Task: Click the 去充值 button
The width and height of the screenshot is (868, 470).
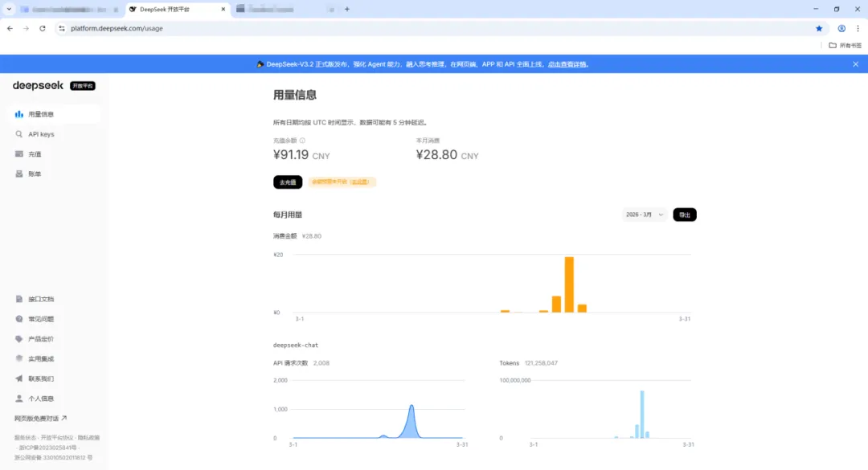Action: coord(288,182)
